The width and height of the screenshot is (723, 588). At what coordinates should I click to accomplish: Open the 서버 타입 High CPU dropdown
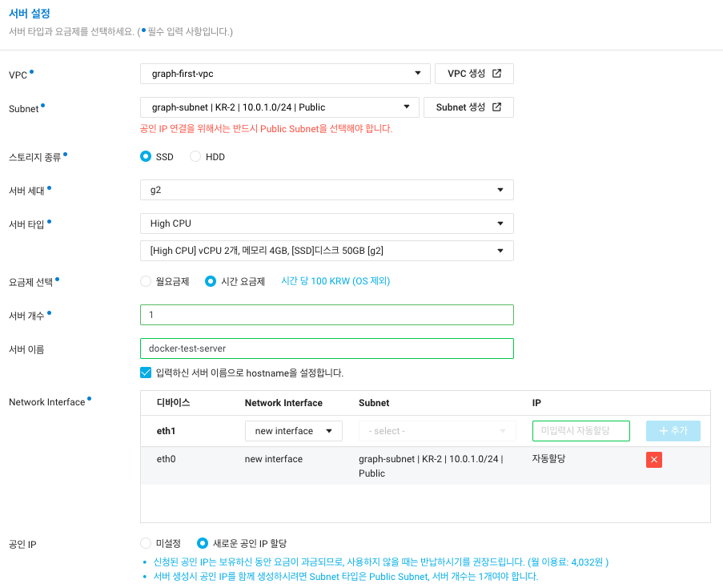(327, 224)
